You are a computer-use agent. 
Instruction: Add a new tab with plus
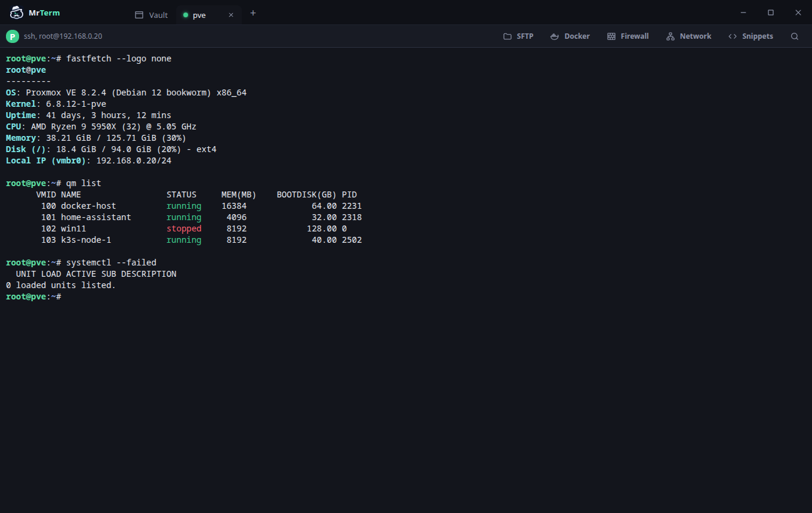pyautogui.click(x=253, y=13)
